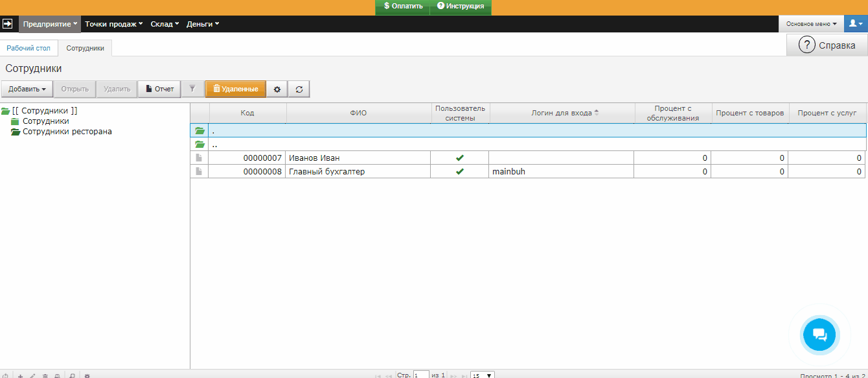
Task: Click the sidebar toggle arrow icon
Action: 8,24
